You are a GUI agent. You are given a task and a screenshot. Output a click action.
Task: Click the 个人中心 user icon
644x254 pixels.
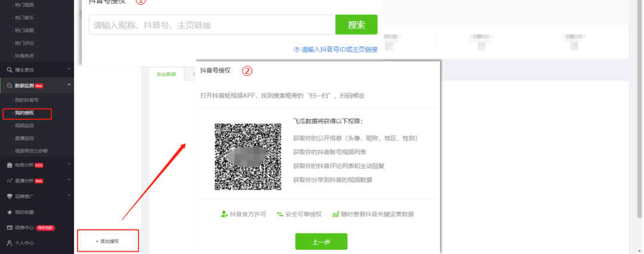(x=10, y=243)
